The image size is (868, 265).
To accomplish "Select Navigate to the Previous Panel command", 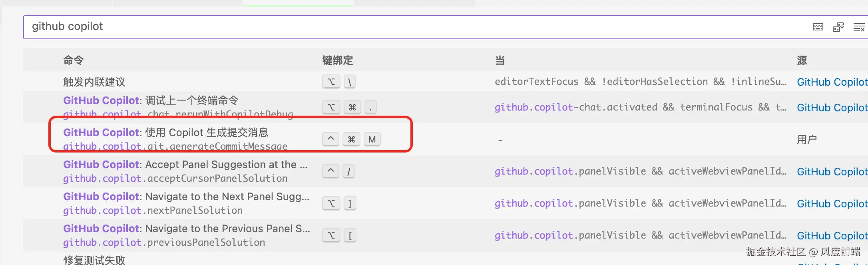I will coord(446,235).
